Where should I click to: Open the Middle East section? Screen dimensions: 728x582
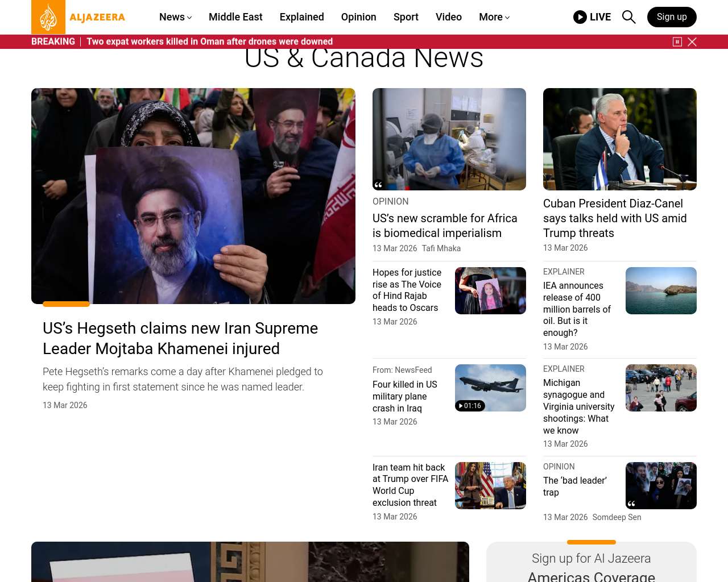(x=235, y=17)
